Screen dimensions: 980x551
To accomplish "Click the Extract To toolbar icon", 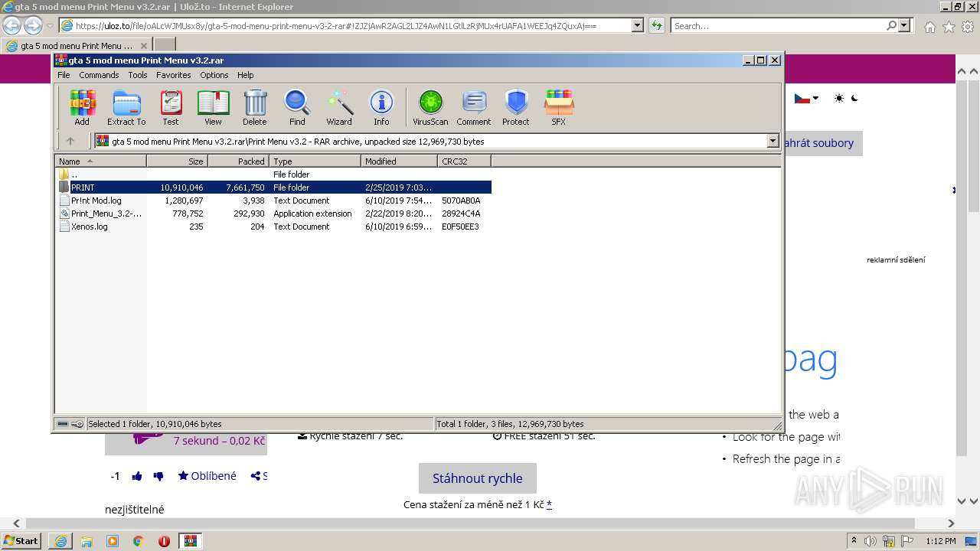I will coord(126,107).
